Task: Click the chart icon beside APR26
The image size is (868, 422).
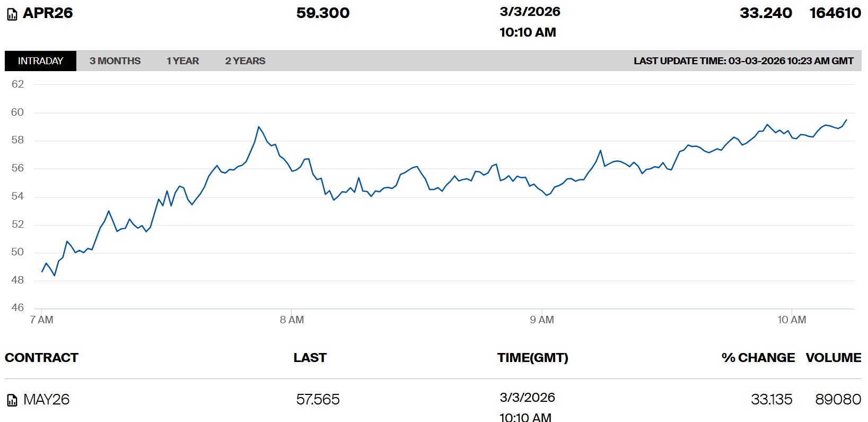Action: click(x=12, y=15)
